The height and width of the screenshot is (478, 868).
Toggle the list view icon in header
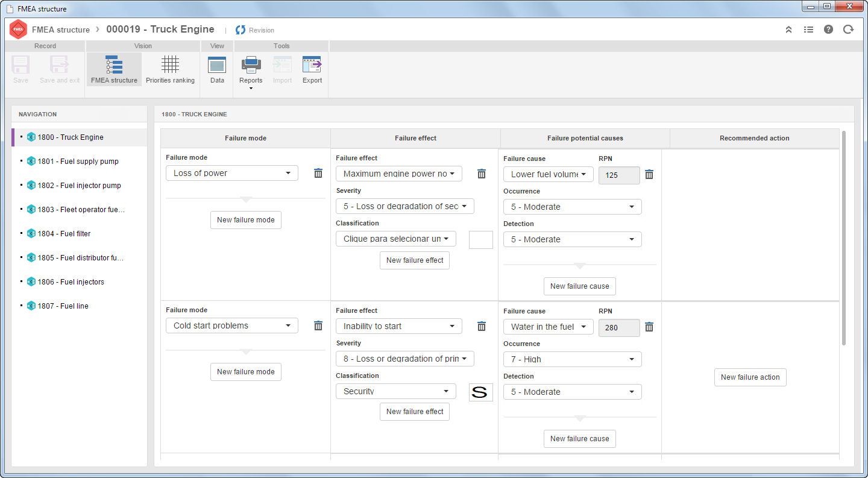click(808, 29)
